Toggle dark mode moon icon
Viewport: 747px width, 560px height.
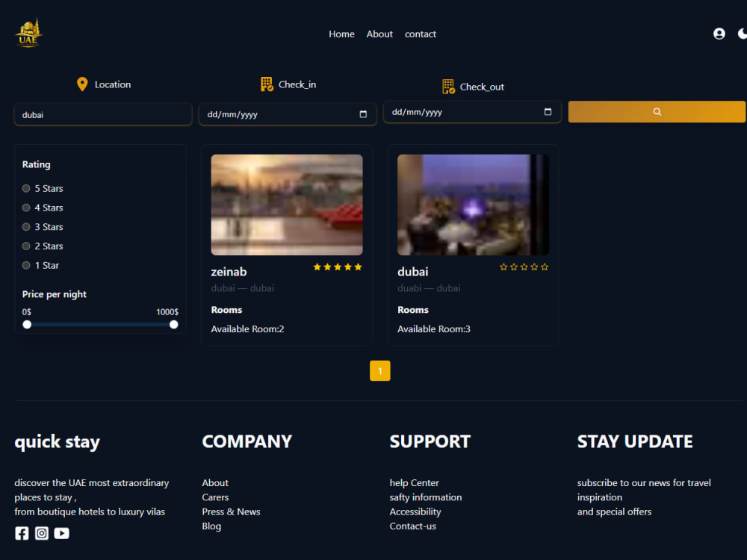click(x=743, y=34)
